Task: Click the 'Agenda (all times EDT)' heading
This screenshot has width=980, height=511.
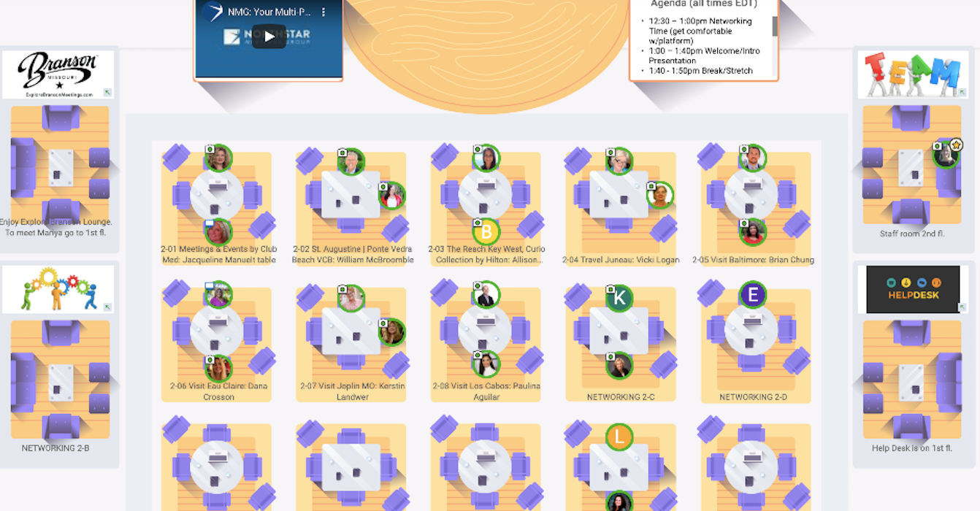Action: (x=704, y=4)
